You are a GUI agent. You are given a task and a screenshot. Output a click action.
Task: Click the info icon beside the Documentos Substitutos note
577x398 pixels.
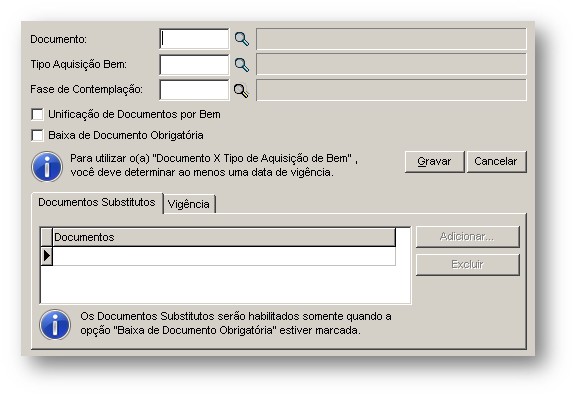click(x=55, y=324)
